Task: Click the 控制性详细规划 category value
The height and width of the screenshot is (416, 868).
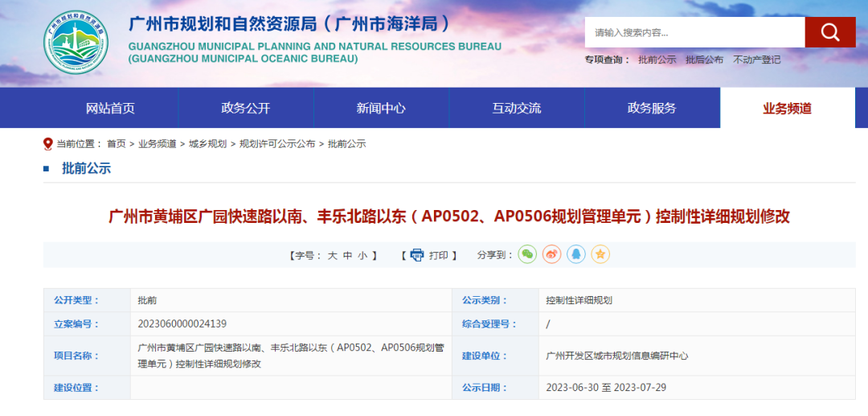Action: pos(579,300)
